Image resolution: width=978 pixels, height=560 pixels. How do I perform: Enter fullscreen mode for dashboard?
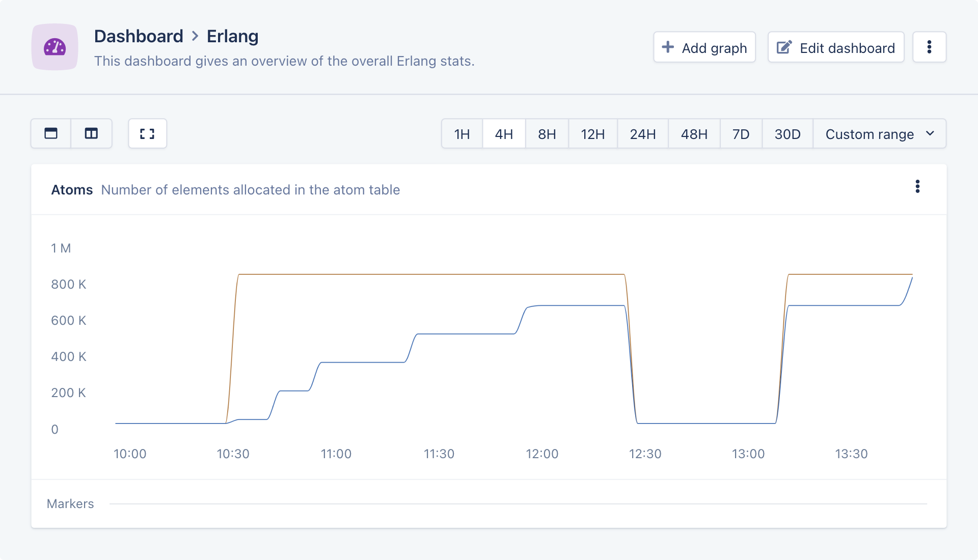(147, 133)
